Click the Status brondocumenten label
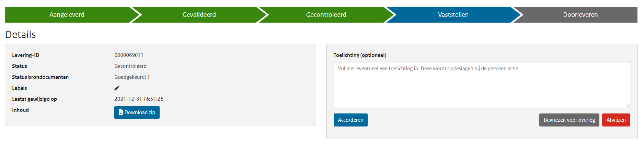This screenshot has width=644, height=145. 40,77
